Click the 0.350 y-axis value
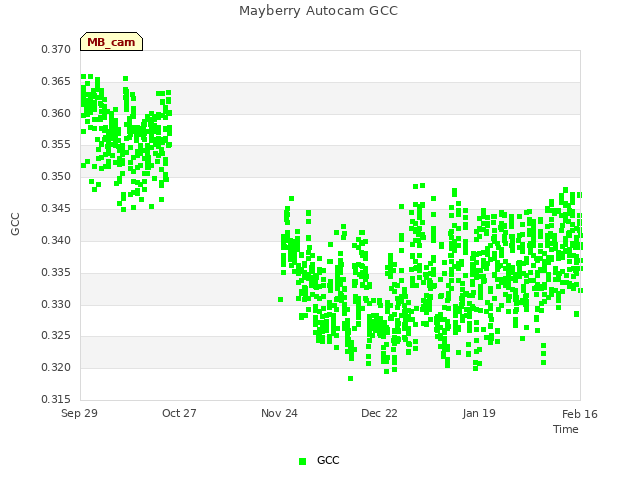This screenshot has height=480, width=640. [x=56, y=176]
